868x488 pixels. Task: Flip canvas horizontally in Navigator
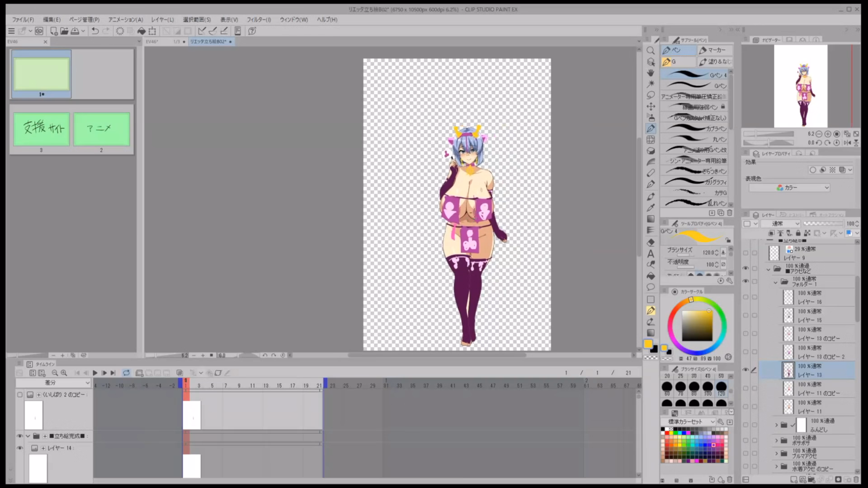[x=847, y=142]
